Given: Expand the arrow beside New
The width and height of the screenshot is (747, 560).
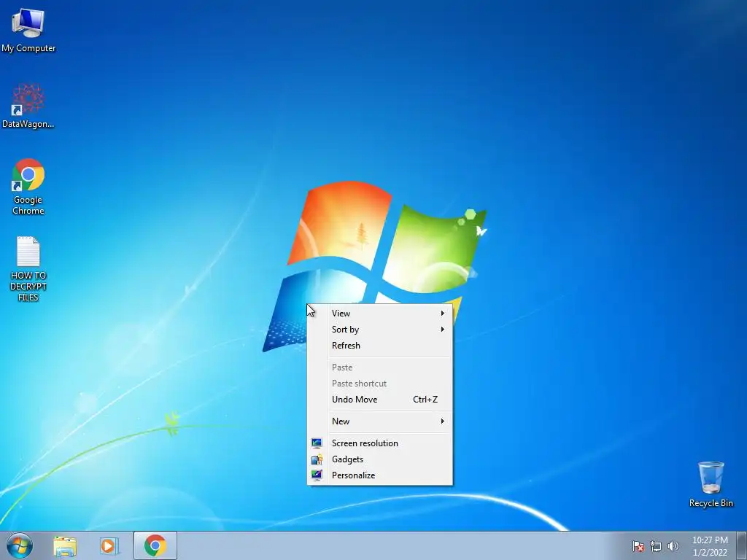Looking at the screenshot, I should pos(443,421).
